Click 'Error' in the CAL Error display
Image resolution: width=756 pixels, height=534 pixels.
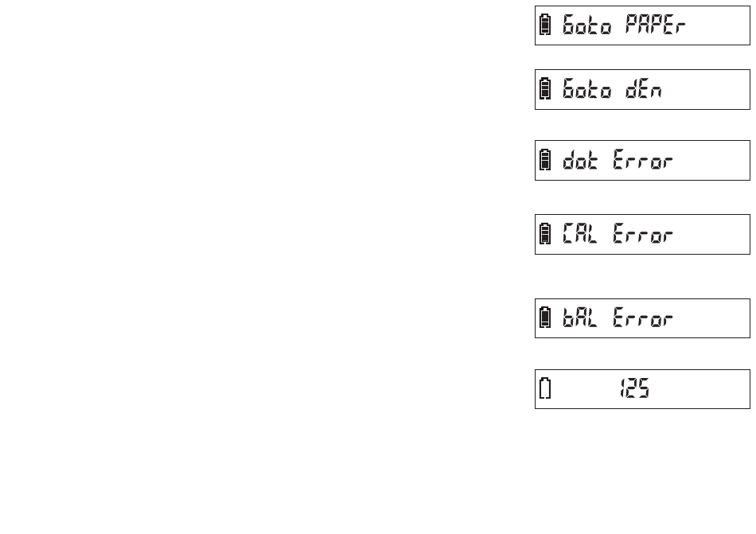click(x=643, y=234)
